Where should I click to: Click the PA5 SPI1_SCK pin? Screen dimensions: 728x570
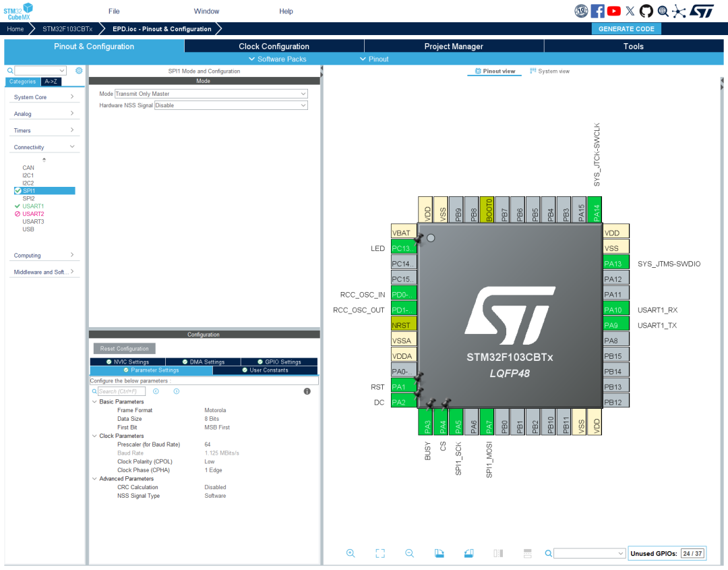(x=456, y=422)
